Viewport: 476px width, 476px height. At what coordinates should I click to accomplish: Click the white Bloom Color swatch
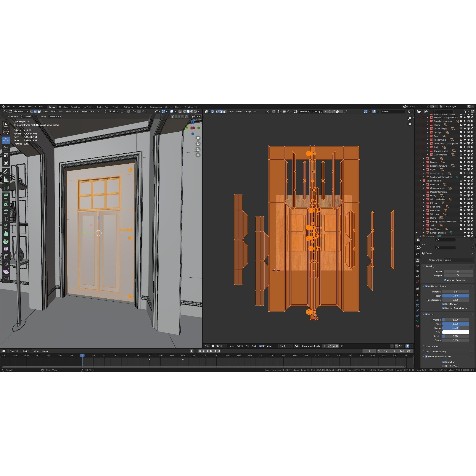tap(456, 332)
